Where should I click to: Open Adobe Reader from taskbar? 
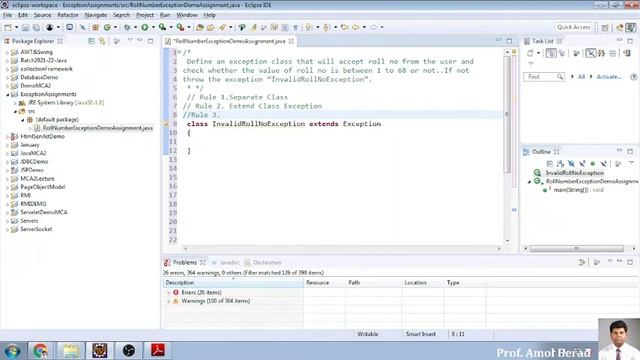pos(158,351)
